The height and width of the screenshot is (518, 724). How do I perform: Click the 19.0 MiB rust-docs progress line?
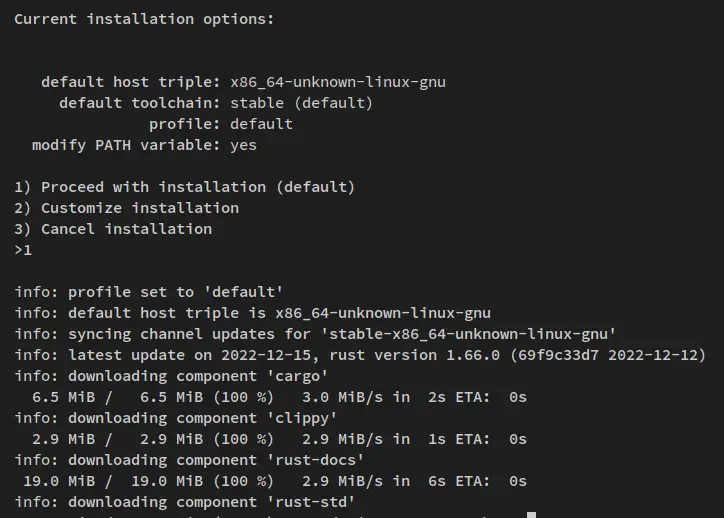coord(270,481)
